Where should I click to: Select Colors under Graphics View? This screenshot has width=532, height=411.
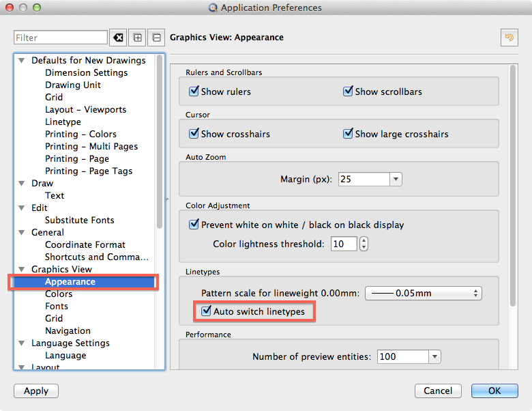pyautogui.click(x=59, y=294)
